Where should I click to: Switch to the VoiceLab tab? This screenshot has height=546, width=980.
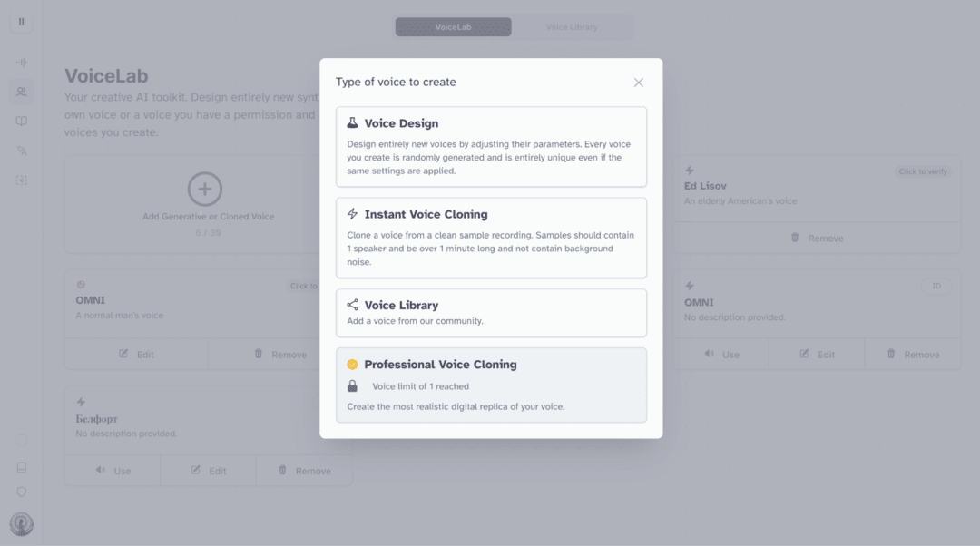click(453, 27)
